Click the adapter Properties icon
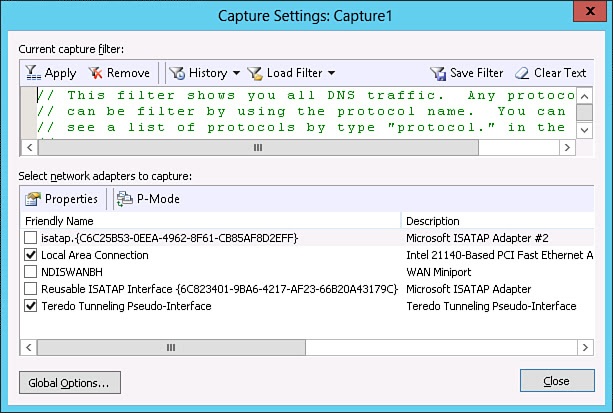Screen dimensions: 613x413 click(x=33, y=199)
